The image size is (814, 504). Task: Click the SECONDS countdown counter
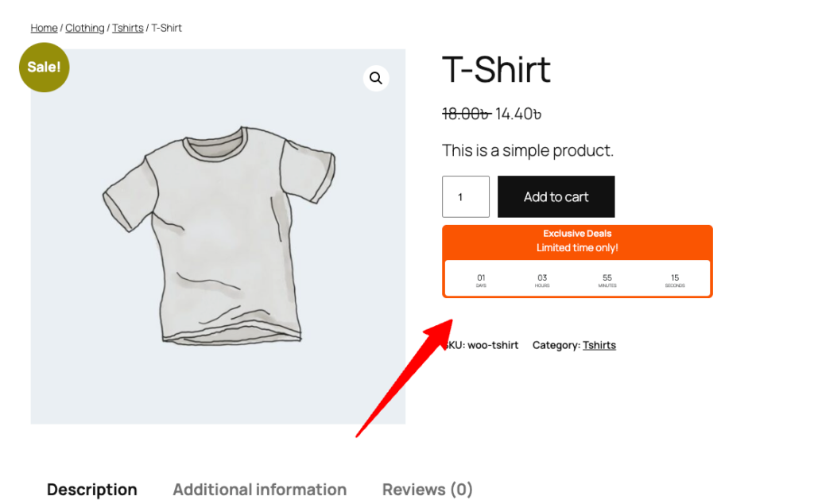pyautogui.click(x=674, y=280)
